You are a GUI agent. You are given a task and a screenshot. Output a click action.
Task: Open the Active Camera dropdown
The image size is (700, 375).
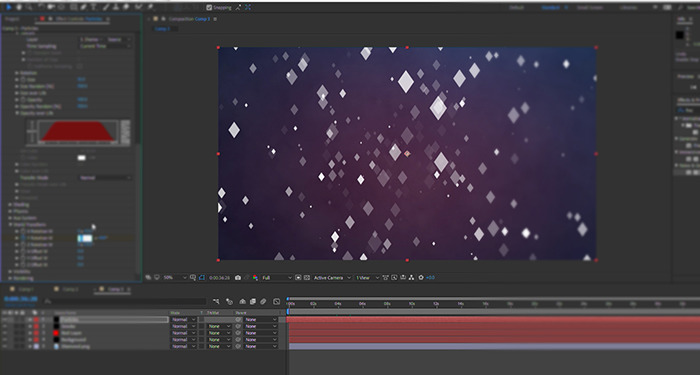coord(332,278)
